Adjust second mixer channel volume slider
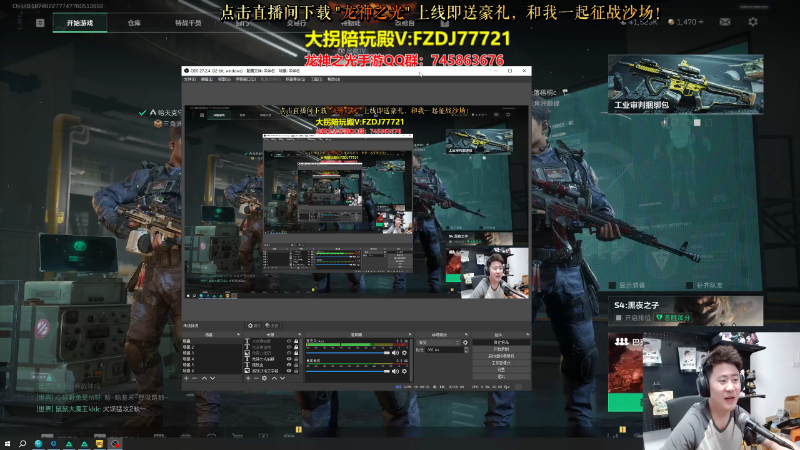 (x=348, y=371)
